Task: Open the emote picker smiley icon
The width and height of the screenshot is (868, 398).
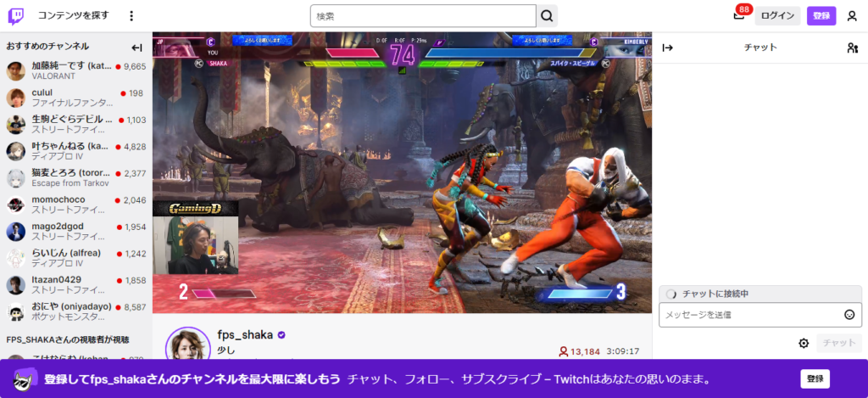Action: [849, 315]
